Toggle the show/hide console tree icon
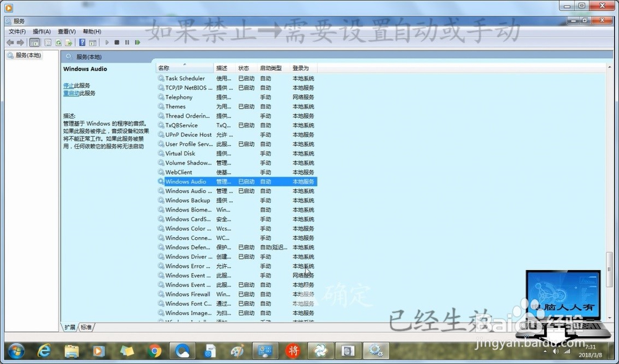 [x=35, y=42]
